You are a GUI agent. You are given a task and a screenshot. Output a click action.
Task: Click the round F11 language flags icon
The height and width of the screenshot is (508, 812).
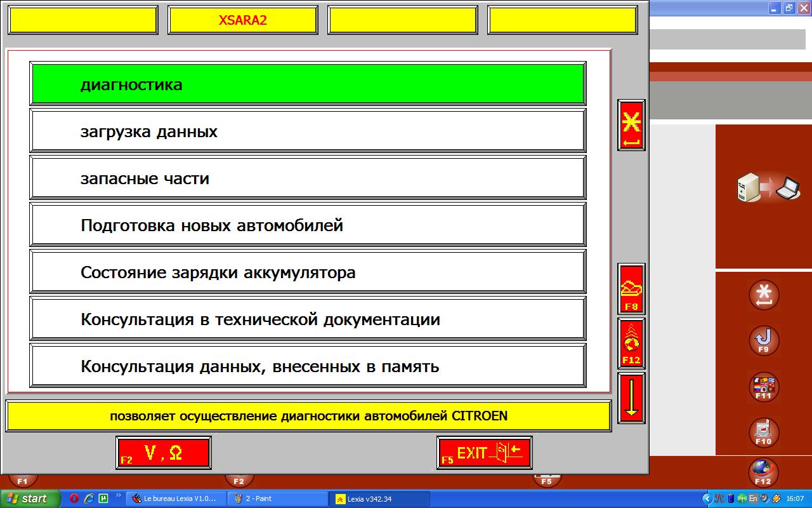pyautogui.click(x=764, y=387)
